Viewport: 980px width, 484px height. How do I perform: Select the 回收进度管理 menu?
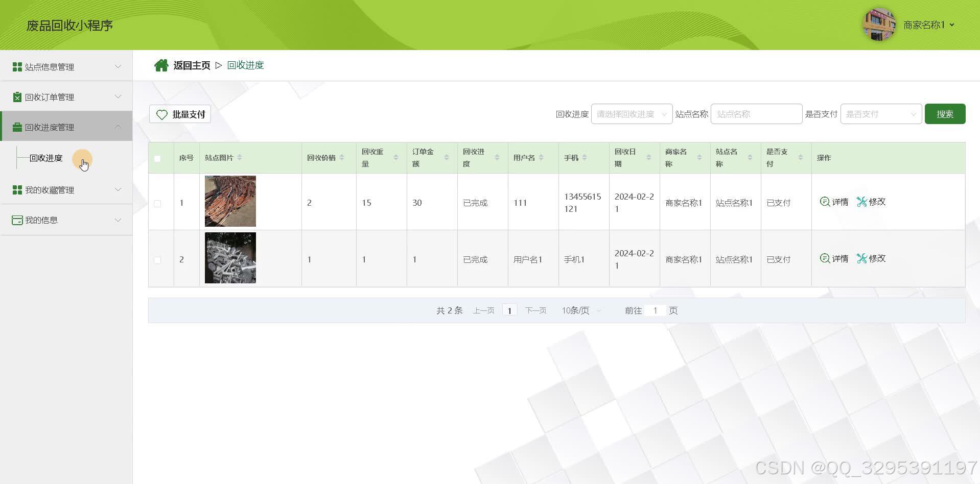coord(66,127)
